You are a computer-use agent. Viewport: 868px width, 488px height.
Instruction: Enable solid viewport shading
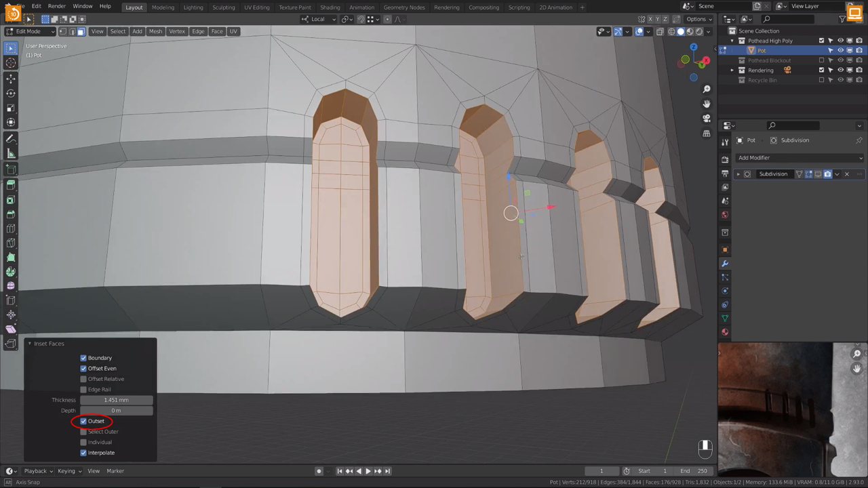pyautogui.click(x=681, y=31)
